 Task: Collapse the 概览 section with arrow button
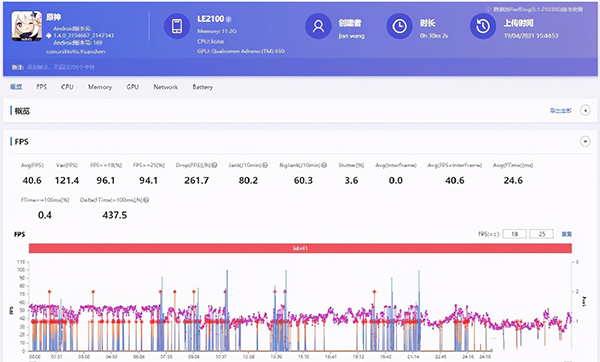coord(585,111)
